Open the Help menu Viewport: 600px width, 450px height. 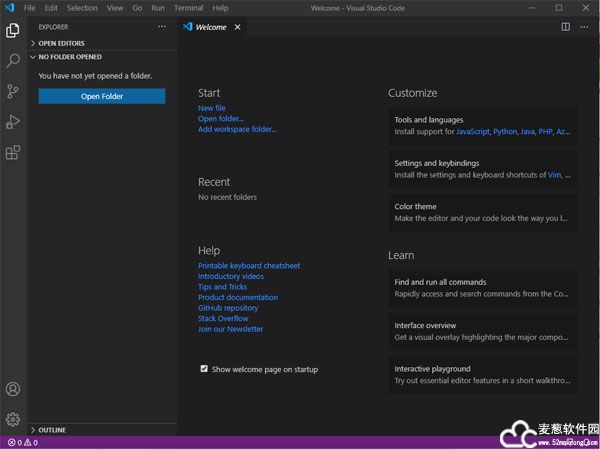click(x=220, y=8)
